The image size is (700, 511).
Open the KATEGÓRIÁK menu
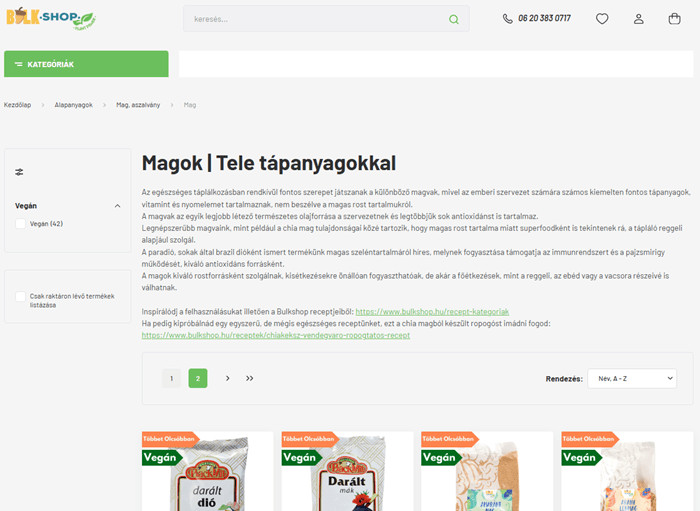click(x=86, y=64)
